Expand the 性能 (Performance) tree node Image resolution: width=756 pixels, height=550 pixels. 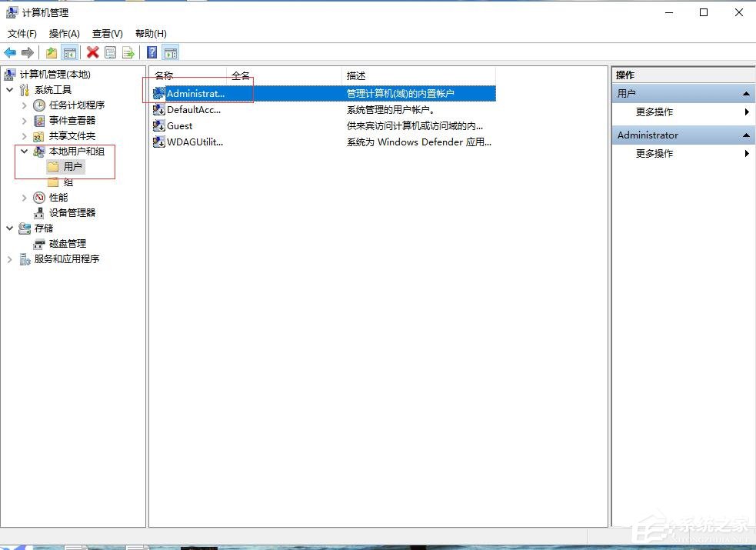point(24,197)
